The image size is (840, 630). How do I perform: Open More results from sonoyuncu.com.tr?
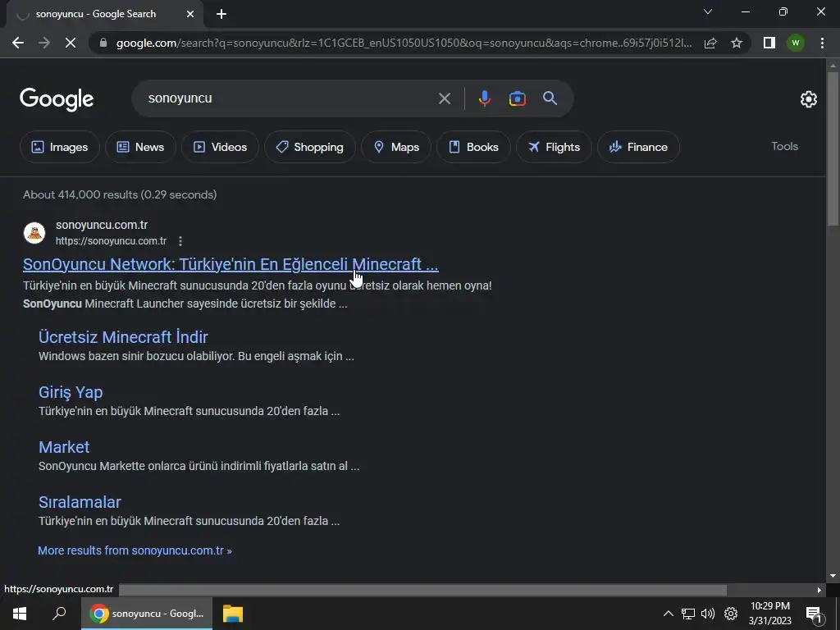135,550
